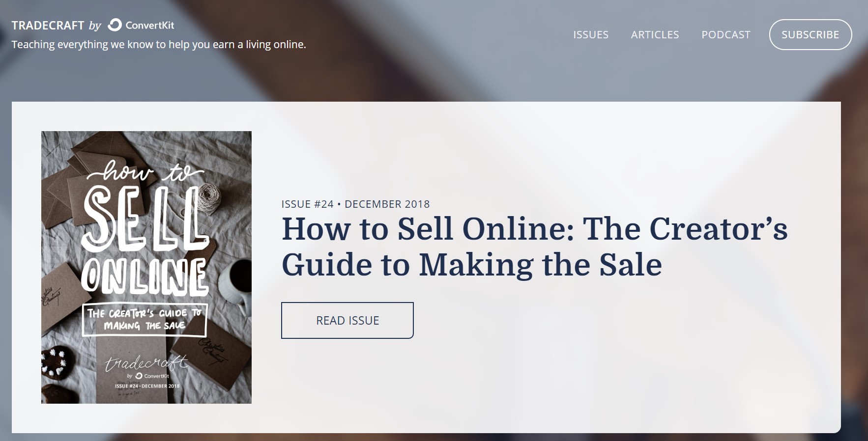Click the Read Issue button
868x441 pixels.
point(347,320)
